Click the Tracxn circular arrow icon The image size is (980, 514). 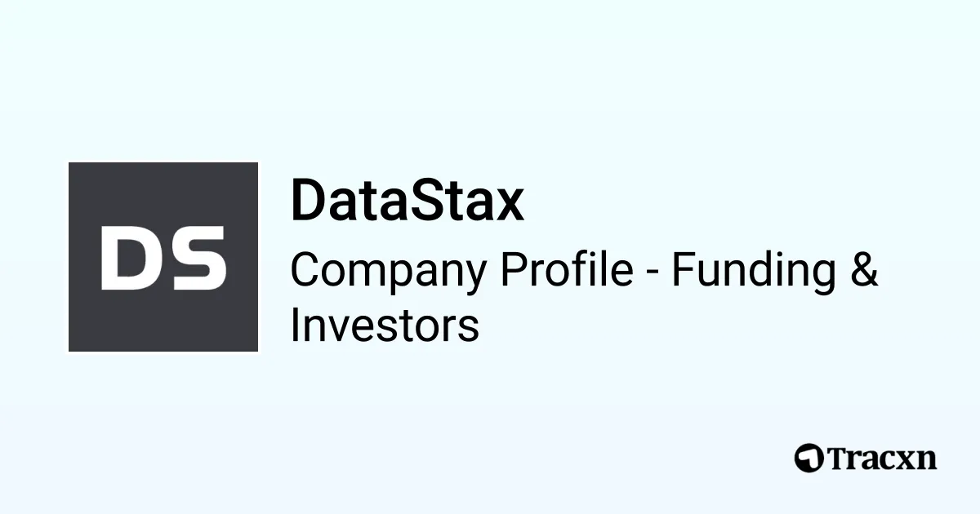pyautogui.click(x=808, y=458)
